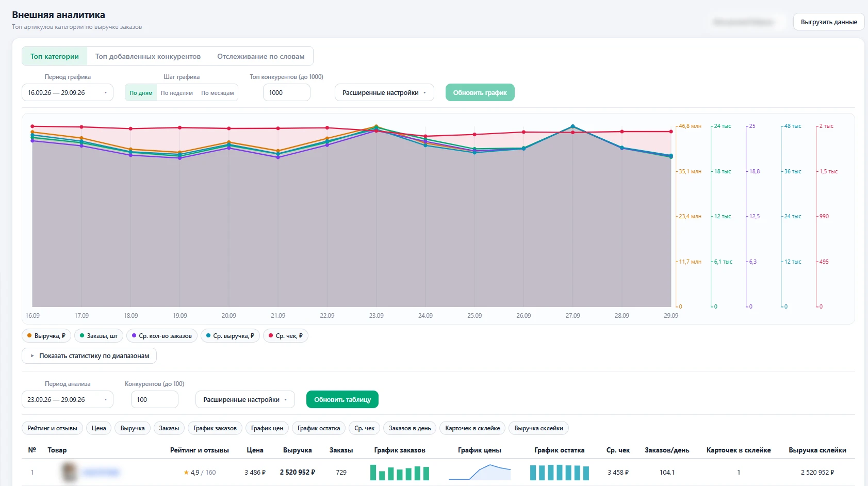This screenshot has width=868, height=486.
Task: Click the 27.09 peak point on chart
Action: pos(572,126)
